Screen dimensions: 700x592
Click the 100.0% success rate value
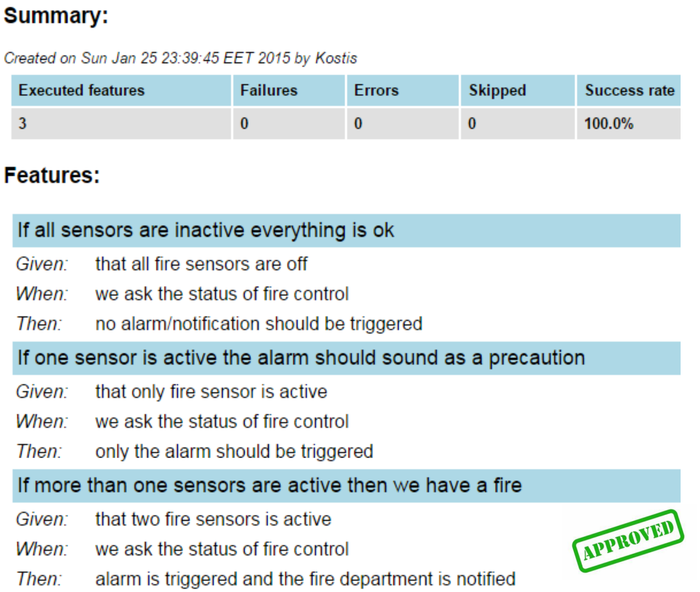[x=609, y=124]
